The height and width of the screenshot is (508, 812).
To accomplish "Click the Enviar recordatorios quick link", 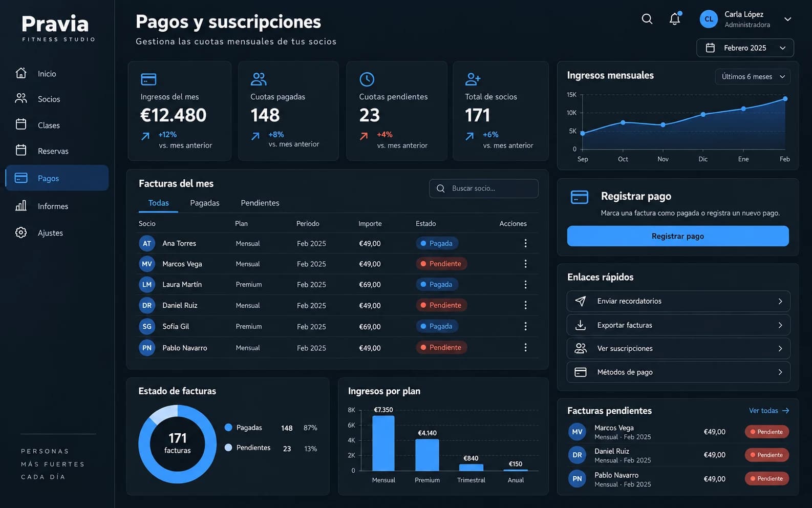I will (678, 301).
